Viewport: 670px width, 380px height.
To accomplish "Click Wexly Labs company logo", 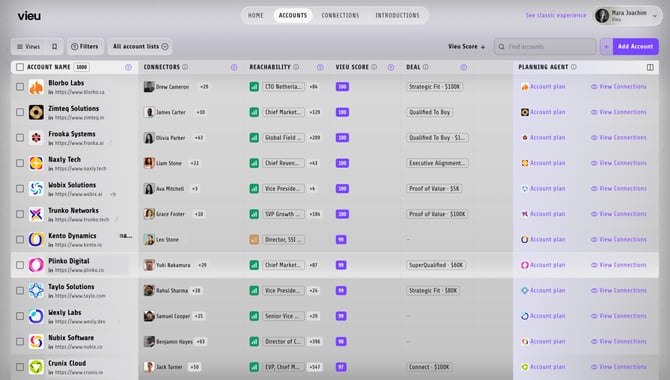I will (x=36, y=316).
